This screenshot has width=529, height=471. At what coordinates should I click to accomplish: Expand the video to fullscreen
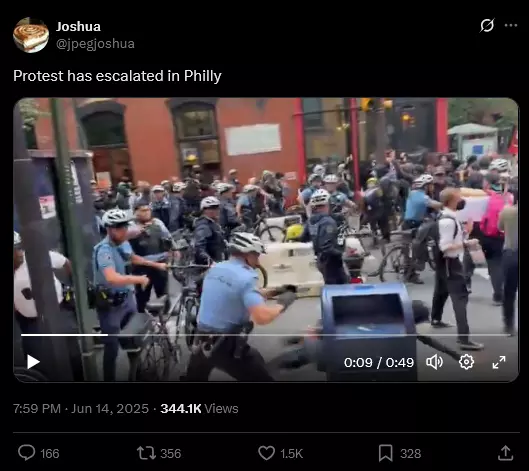point(499,362)
